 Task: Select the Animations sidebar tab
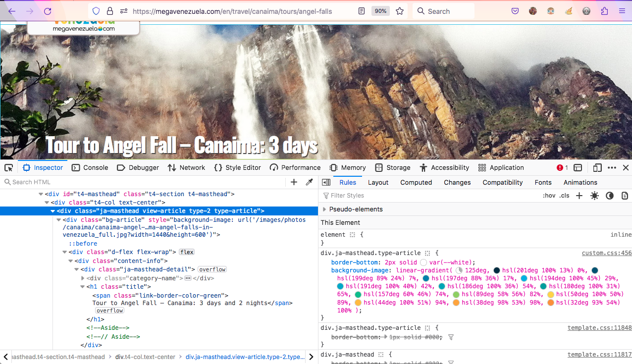point(580,182)
